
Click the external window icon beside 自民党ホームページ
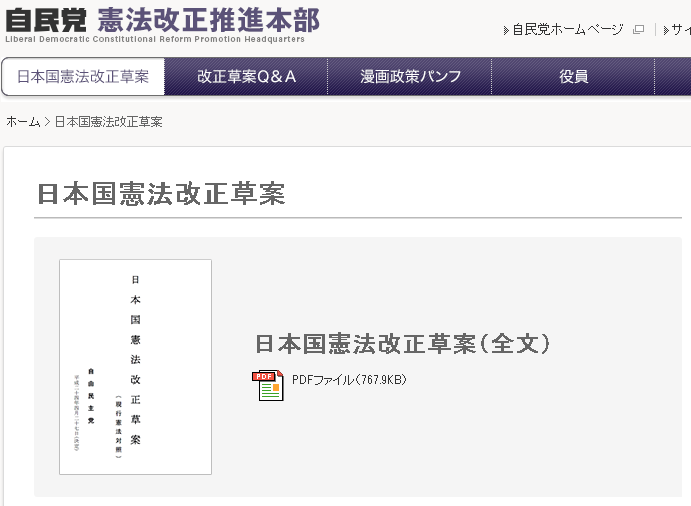(639, 30)
